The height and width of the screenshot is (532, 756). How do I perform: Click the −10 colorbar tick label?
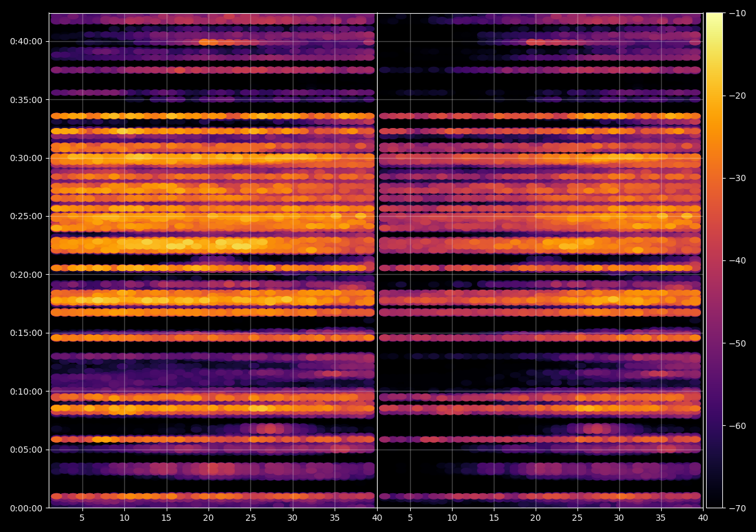(737, 13)
